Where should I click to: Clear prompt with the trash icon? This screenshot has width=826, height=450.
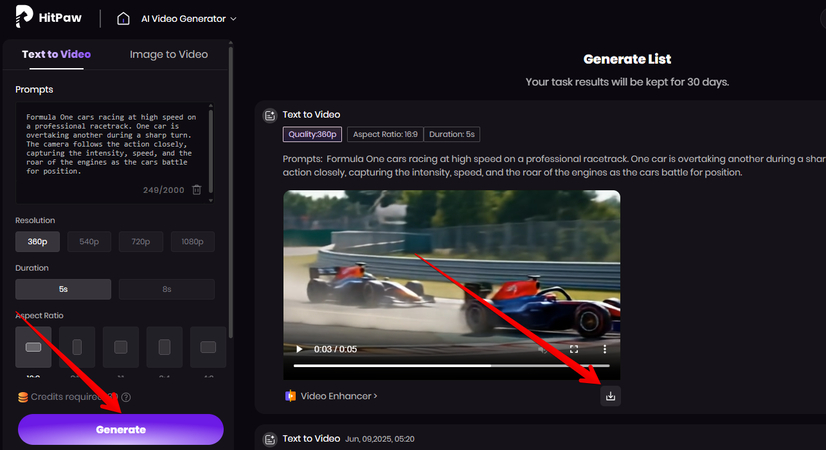[x=196, y=190]
